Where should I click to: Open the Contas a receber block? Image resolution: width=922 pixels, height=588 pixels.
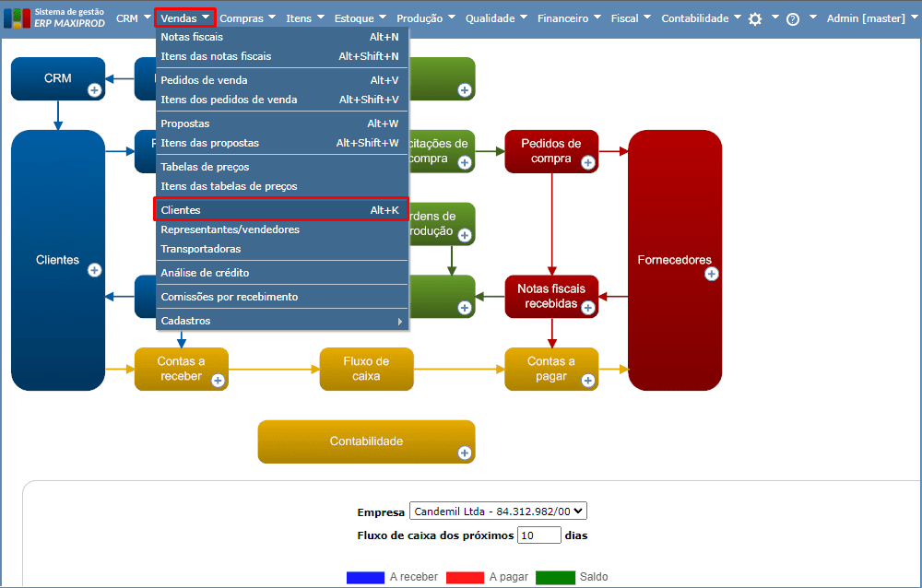(181, 369)
